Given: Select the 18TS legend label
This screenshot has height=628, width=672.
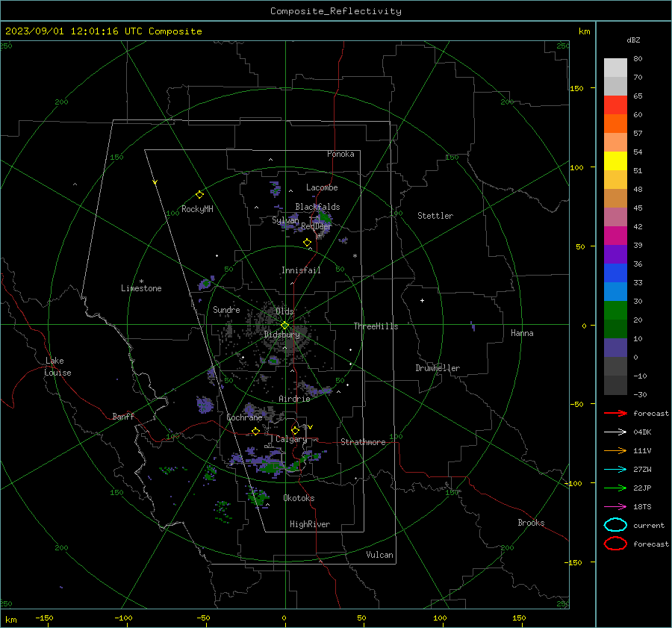Looking at the screenshot, I should (642, 507).
